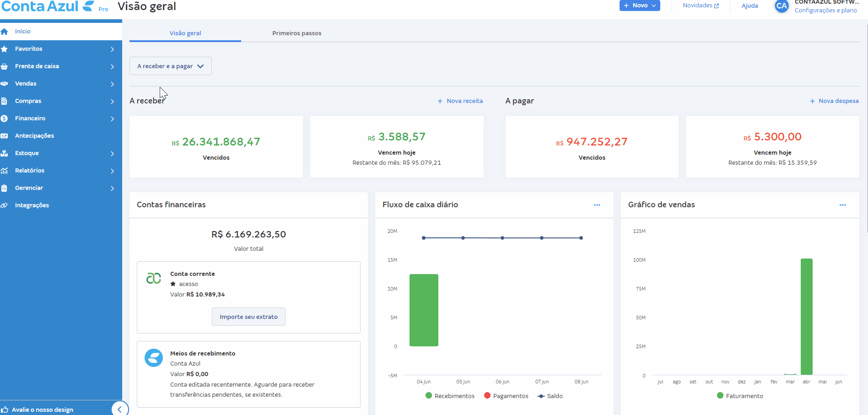The width and height of the screenshot is (868, 415).
Task: Open the Ajuda link
Action: (749, 6)
